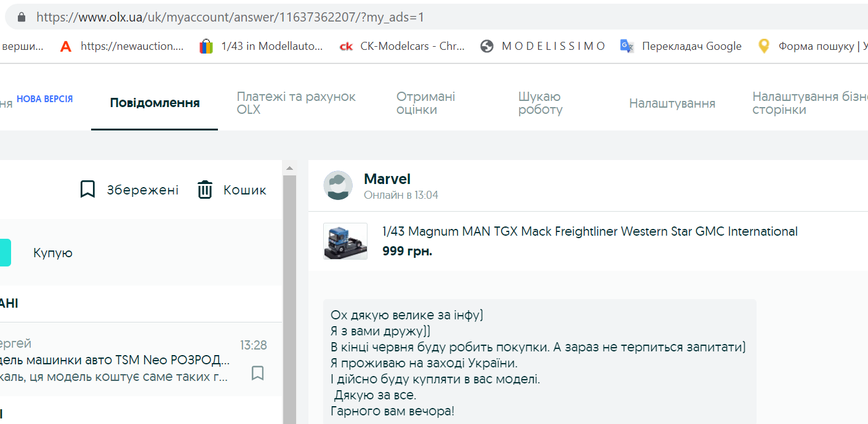Screen dimensions: 868x424
Task: Open Marvel's user profile name
Action: point(387,179)
